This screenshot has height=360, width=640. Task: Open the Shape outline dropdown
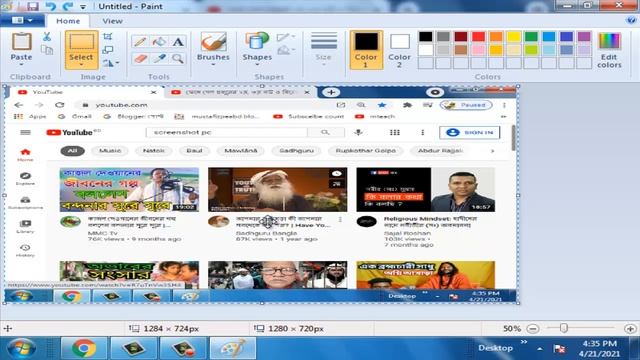click(x=286, y=38)
